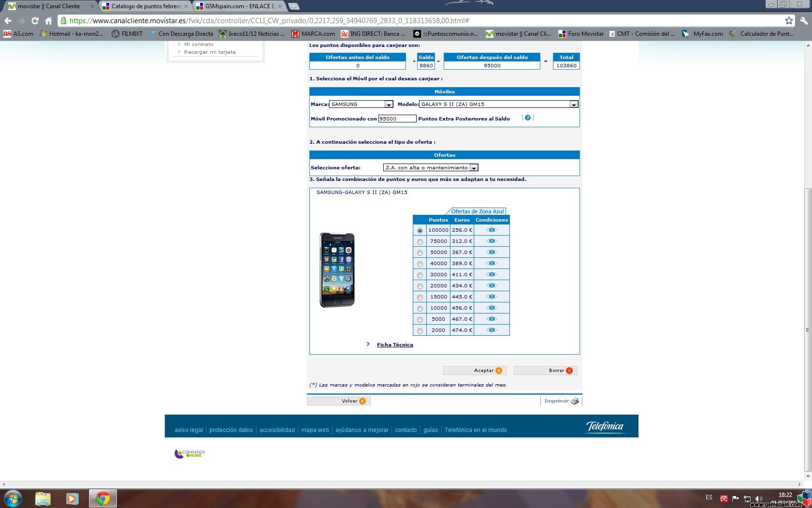Click protección datos footer link
The image size is (812, 508).
[231, 430]
